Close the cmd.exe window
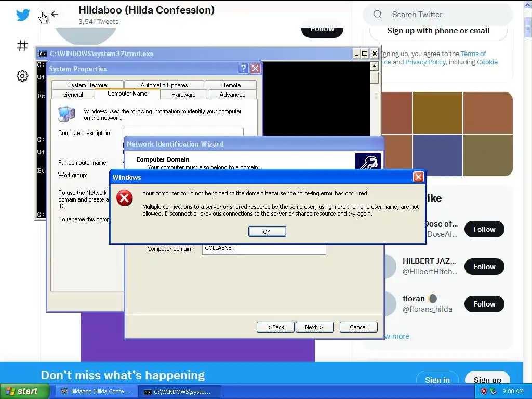532x399 pixels. click(374, 54)
